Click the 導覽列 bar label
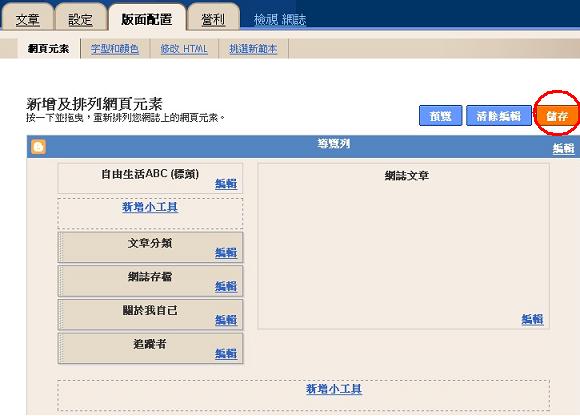580x416 pixels. 334,143
